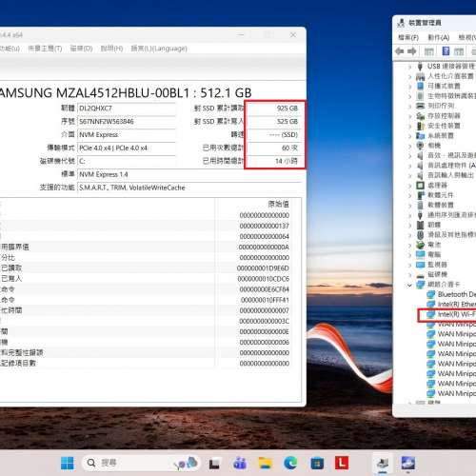Open File Explorer from the taskbar
Image resolution: width=476 pixels, height=476 pixels.
[266, 464]
